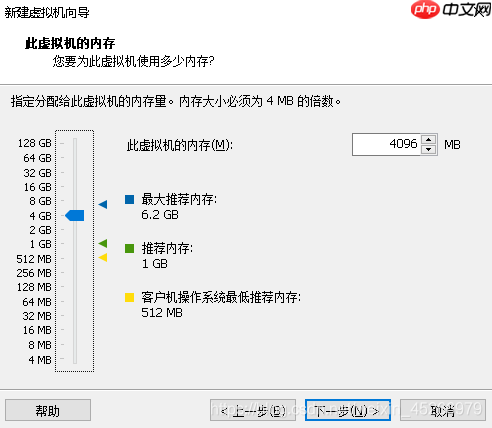492x428 pixels.
Task: Select the 256 MB slider label
Action: tap(34, 273)
